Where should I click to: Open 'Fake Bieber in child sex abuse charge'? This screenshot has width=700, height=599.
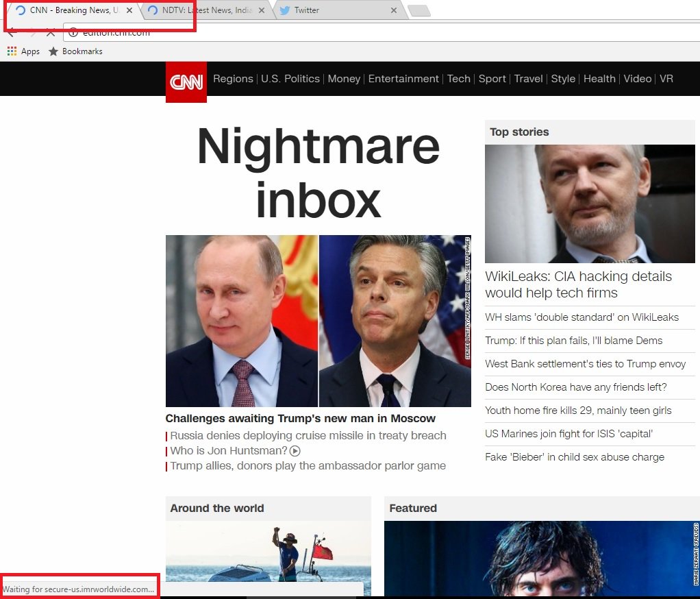(x=575, y=456)
